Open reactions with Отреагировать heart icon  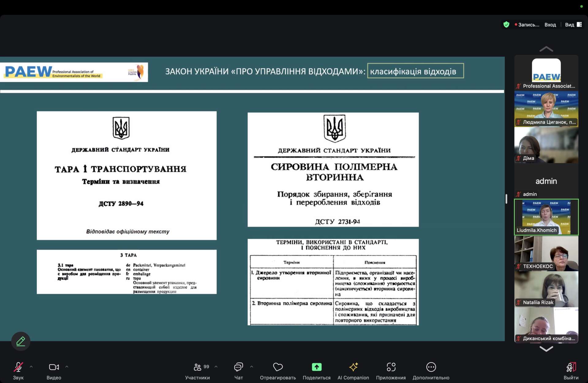[278, 367]
